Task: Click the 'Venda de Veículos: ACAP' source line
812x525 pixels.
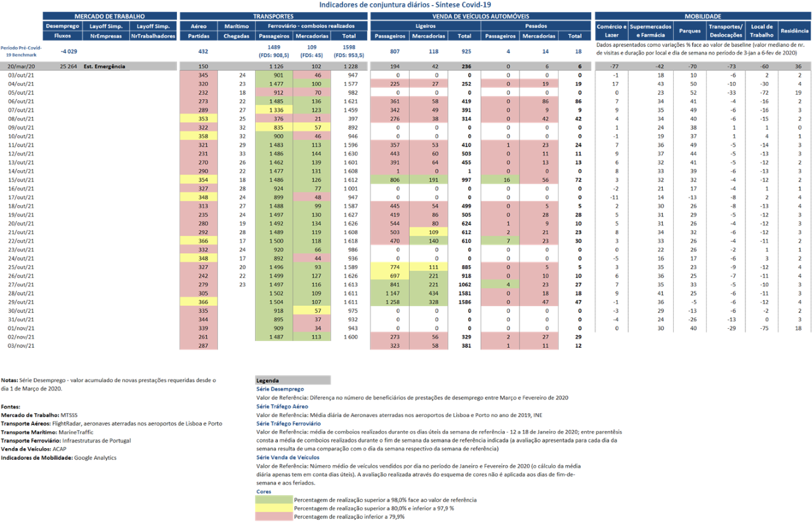Action: [x=34, y=449]
